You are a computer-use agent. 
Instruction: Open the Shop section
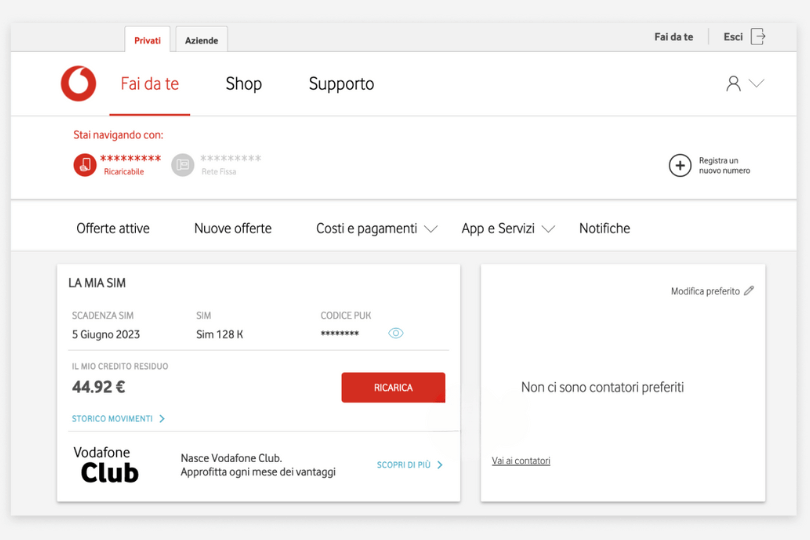244,84
